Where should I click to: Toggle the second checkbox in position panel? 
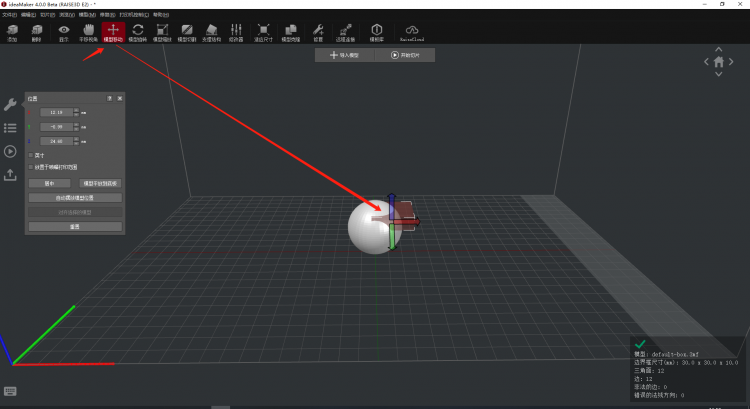(x=31, y=167)
